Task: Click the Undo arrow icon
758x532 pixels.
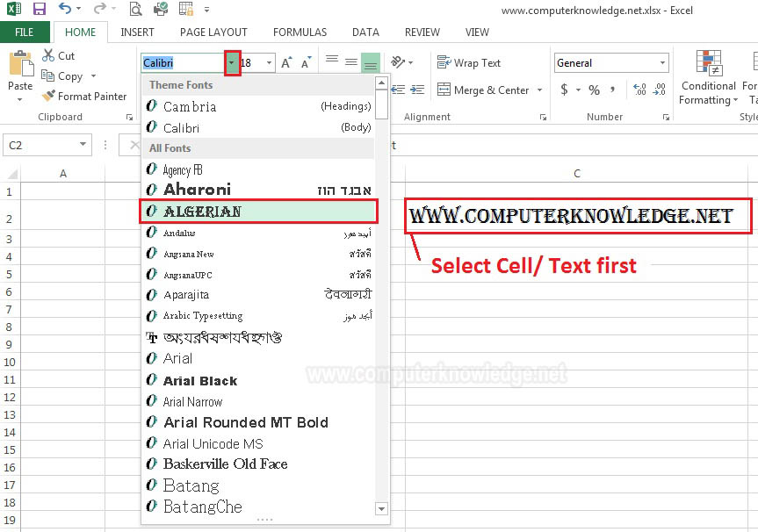Action: pyautogui.click(x=65, y=8)
